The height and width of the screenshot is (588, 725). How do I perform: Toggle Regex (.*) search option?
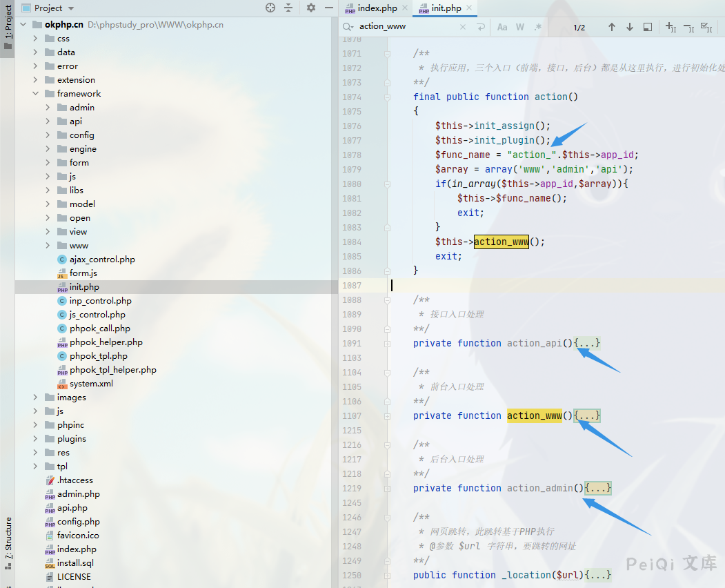coord(538,27)
